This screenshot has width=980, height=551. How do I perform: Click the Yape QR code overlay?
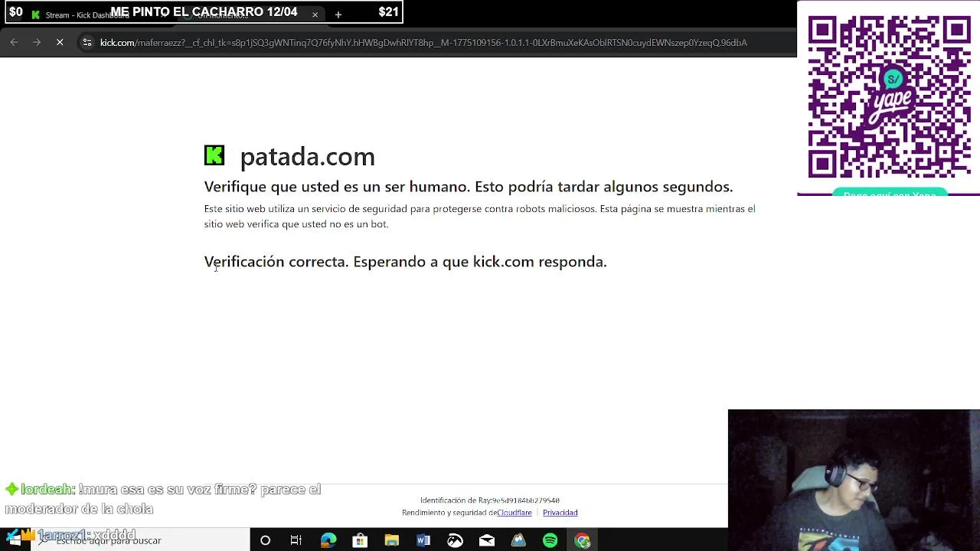pyautogui.click(x=889, y=97)
